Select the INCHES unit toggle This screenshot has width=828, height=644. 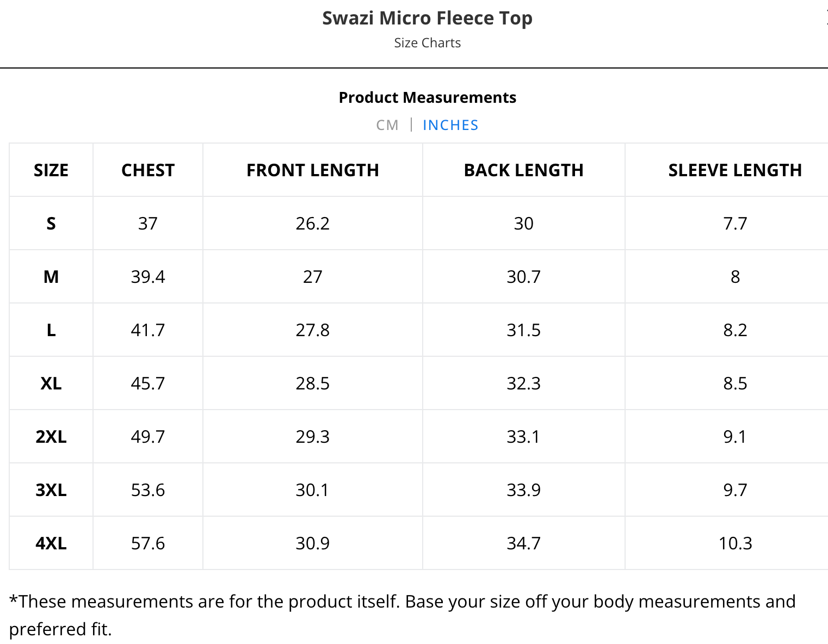pos(450,125)
